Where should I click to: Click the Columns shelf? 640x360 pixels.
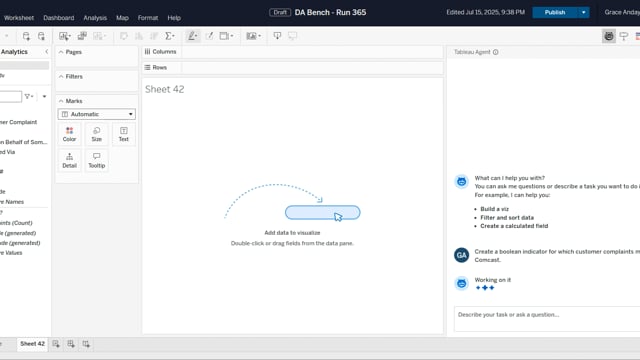point(292,52)
